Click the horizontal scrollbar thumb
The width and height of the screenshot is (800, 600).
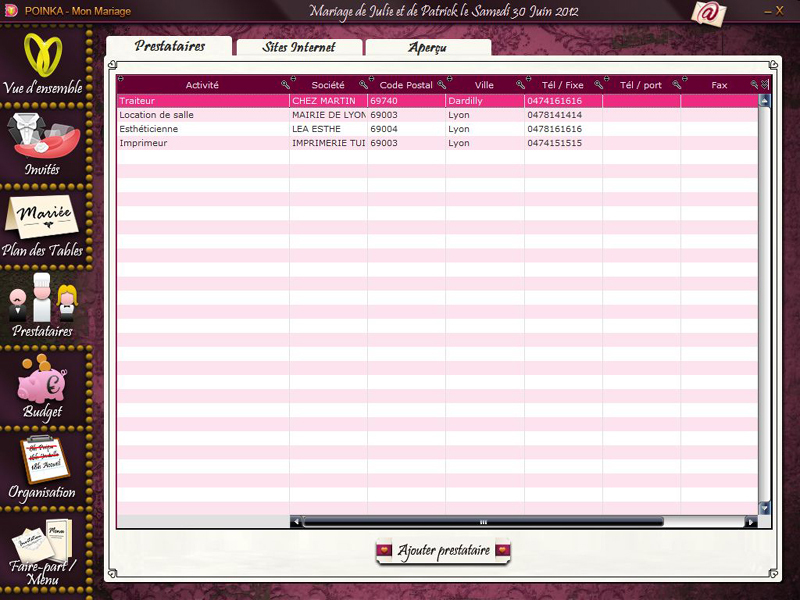coord(483,522)
